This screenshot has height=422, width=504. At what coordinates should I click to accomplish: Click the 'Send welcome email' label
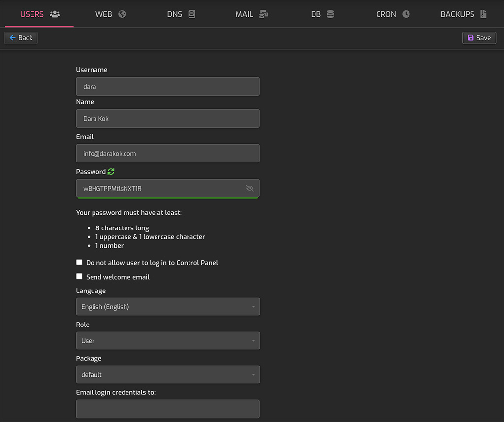coord(118,277)
